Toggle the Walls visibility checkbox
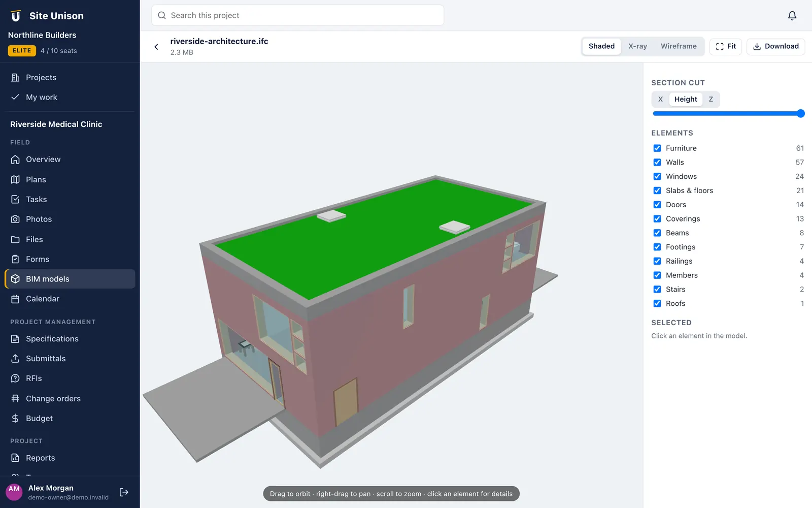 coord(657,162)
